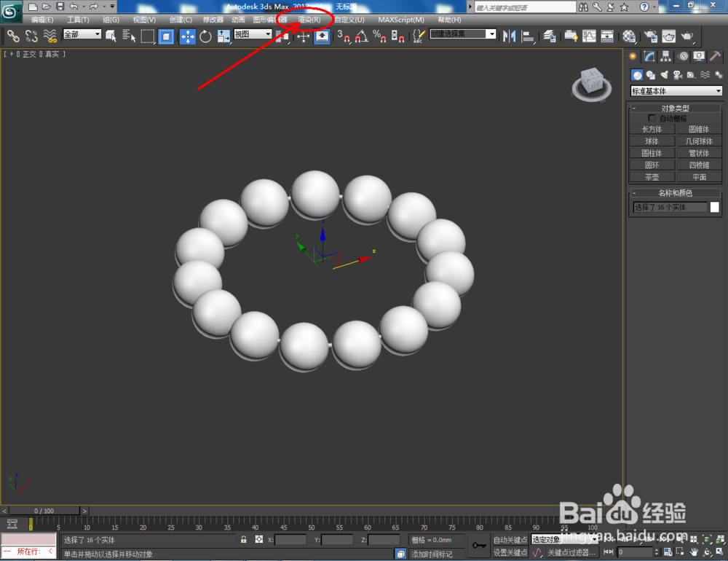This screenshot has height=561, width=728.
Task: Select the Move tool in the main toolbar
Action: coord(189,36)
